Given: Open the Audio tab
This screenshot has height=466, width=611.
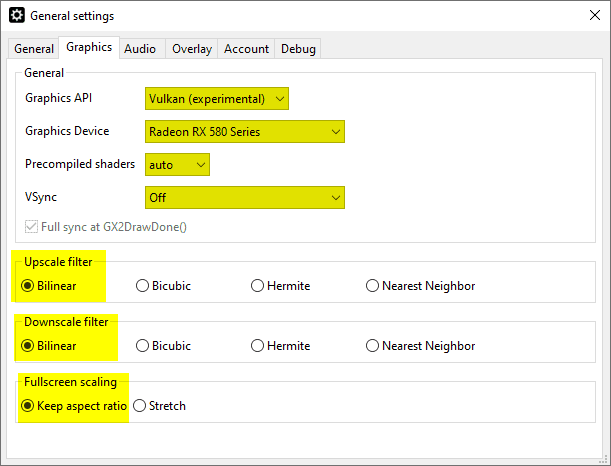Looking at the screenshot, I should coord(140,49).
